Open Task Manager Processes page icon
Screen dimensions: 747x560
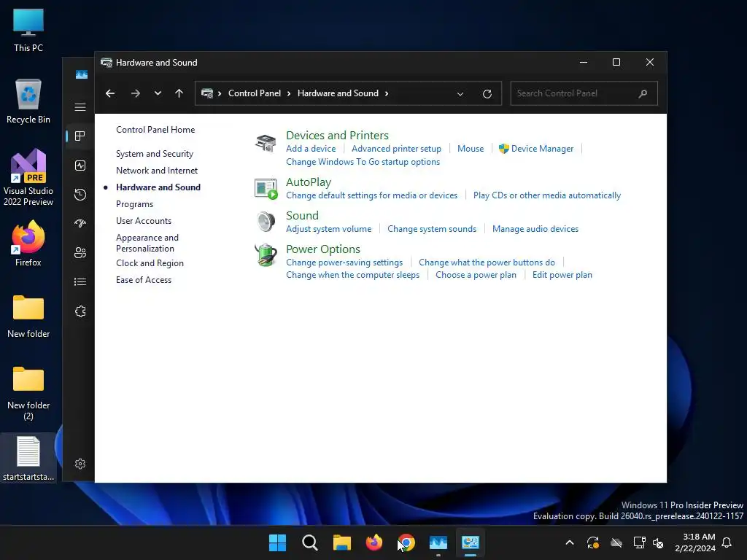[x=80, y=136]
